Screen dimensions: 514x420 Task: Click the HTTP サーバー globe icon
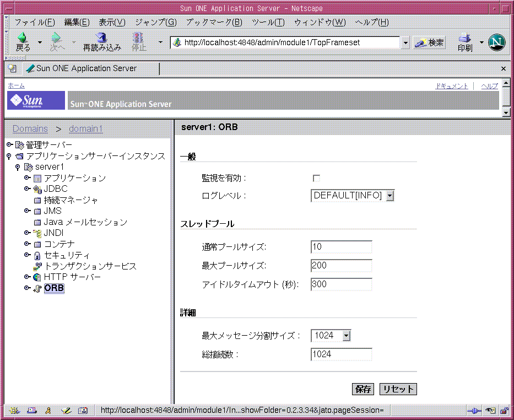37,277
